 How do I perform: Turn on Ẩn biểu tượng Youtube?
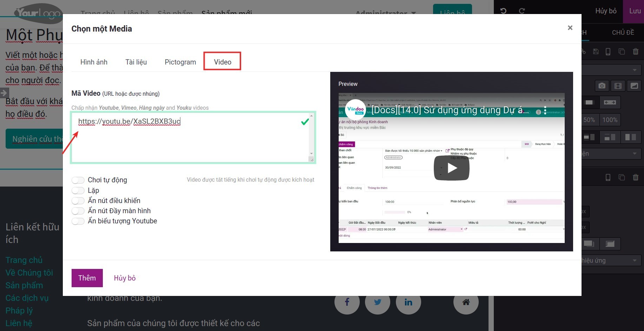[x=78, y=221]
